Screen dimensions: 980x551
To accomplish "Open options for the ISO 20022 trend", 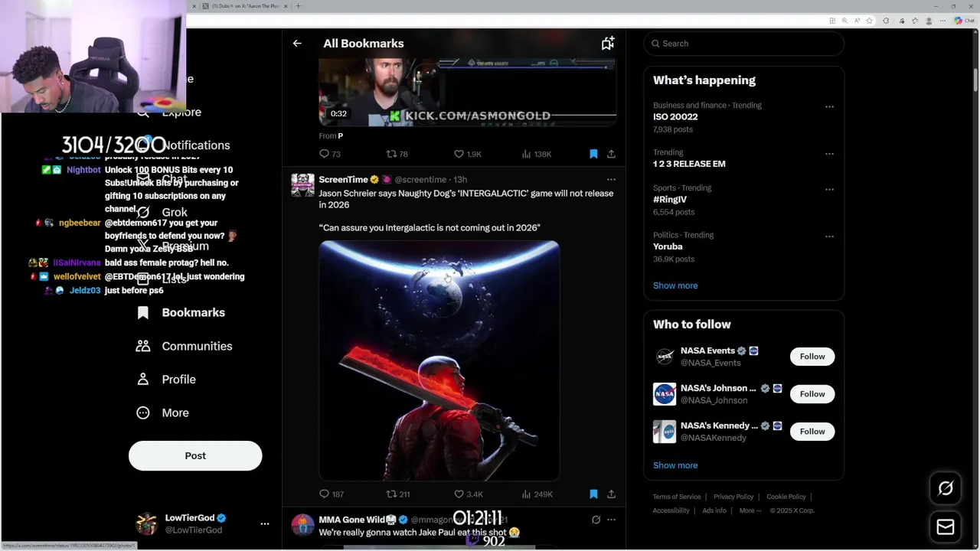I will (x=829, y=107).
